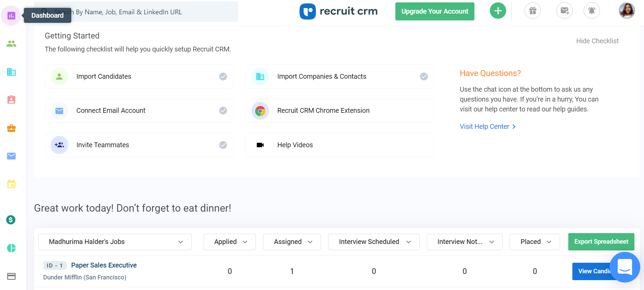Click the green plus add button
The width and height of the screenshot is (644, 290).
pos(498,11)
